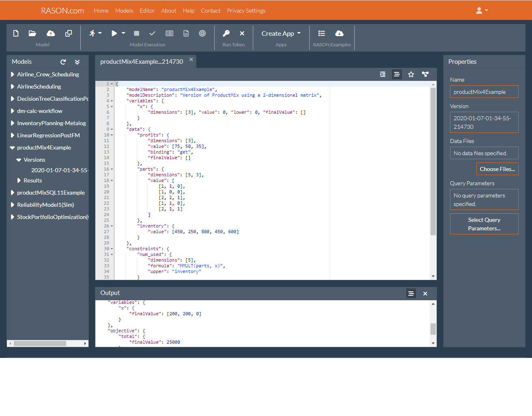Click the stop square icon in Model Execution
Image resolution: width=532 pixels, height=416 pixels.
(136, 33)
